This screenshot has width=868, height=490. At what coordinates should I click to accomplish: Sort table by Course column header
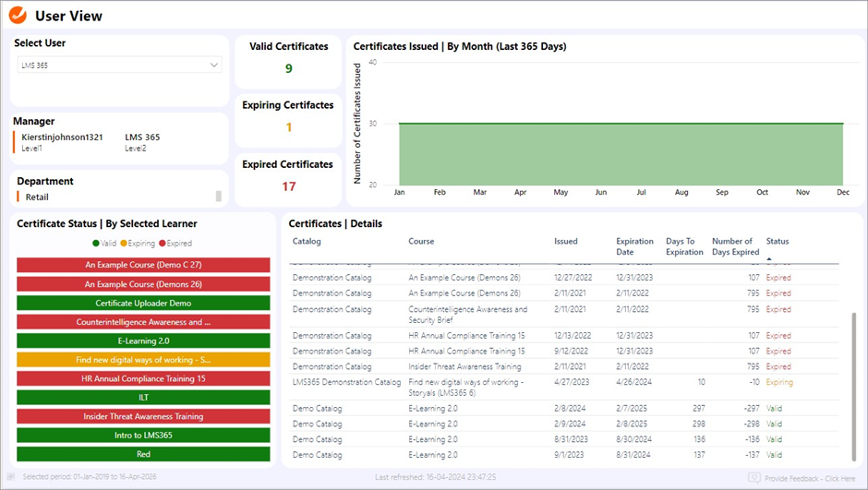point(421,242)
